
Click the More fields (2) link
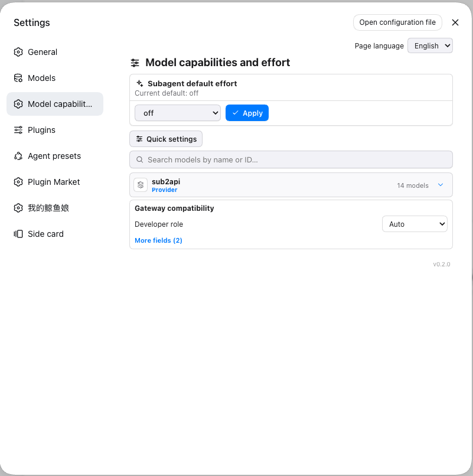tap(158, 240)
